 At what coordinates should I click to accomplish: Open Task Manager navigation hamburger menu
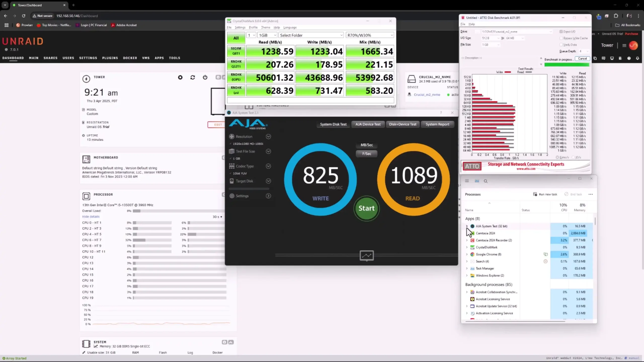tap(467, 181)
